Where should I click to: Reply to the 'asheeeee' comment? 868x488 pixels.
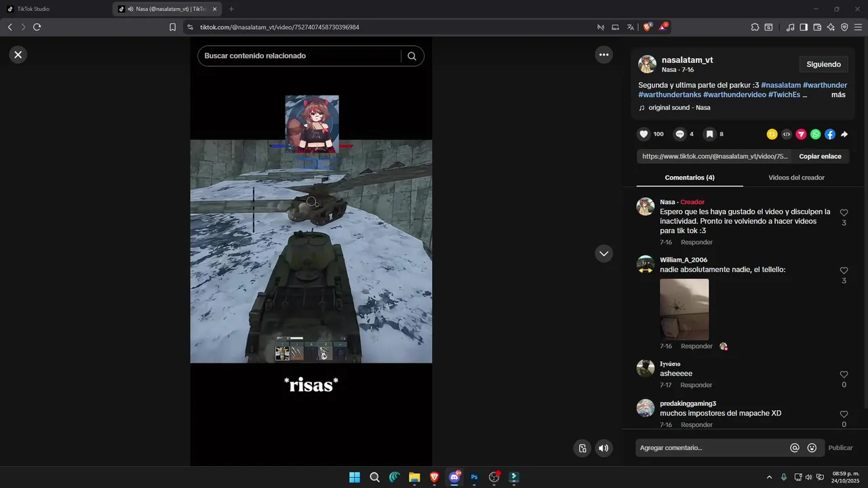[696, 385]
